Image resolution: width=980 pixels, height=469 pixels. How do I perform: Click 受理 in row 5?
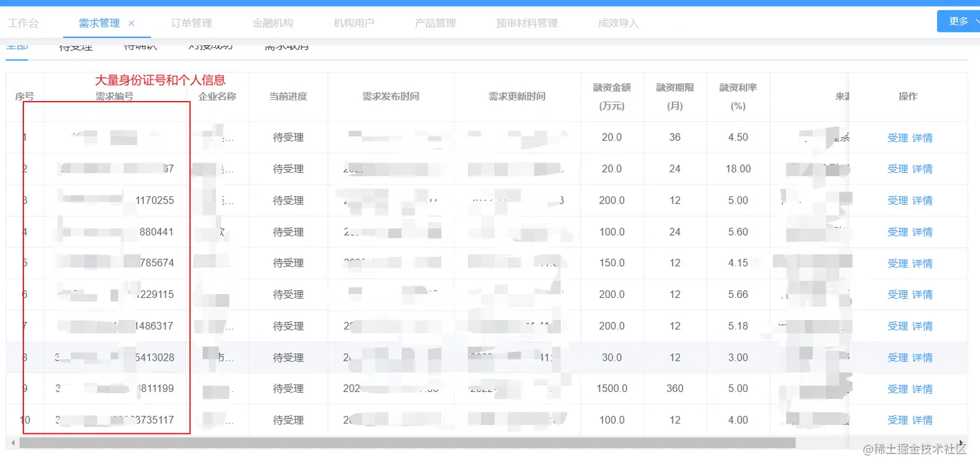pos(898,264)
